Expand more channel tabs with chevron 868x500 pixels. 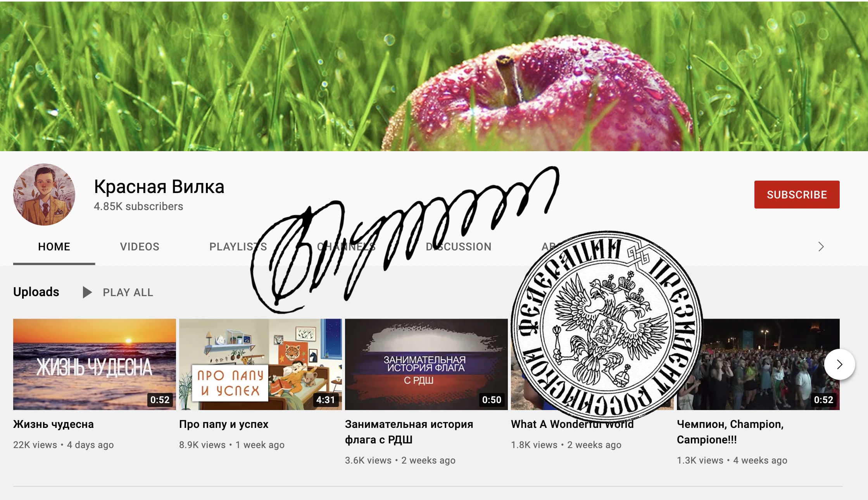coord(821,247)
